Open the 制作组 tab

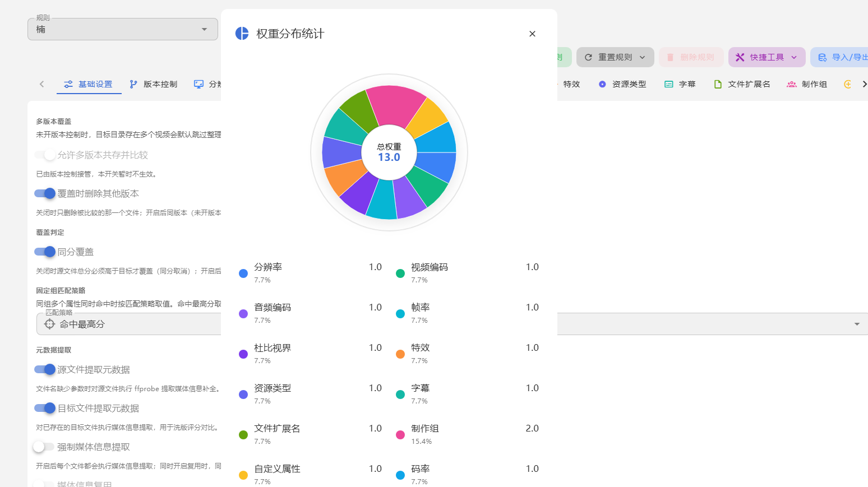pos(807,84)
